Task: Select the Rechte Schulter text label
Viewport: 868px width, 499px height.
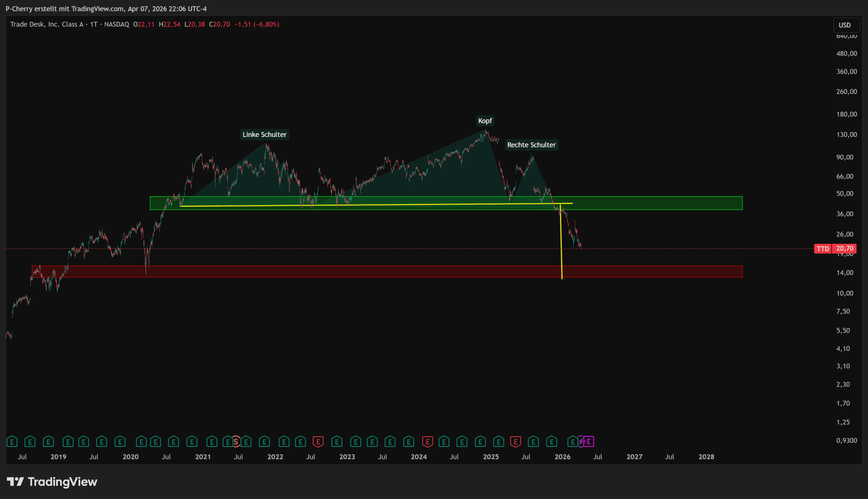Action: 531,145
